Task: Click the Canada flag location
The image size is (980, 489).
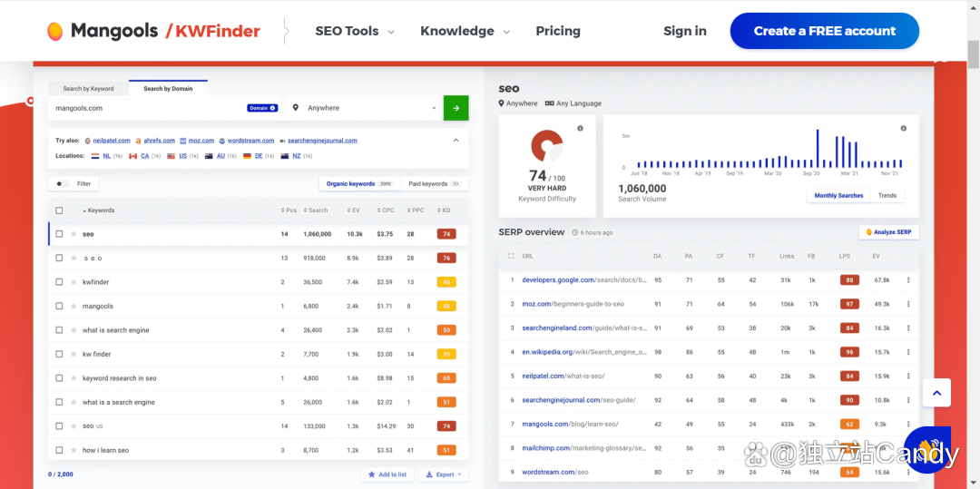Action: (132, 155)
